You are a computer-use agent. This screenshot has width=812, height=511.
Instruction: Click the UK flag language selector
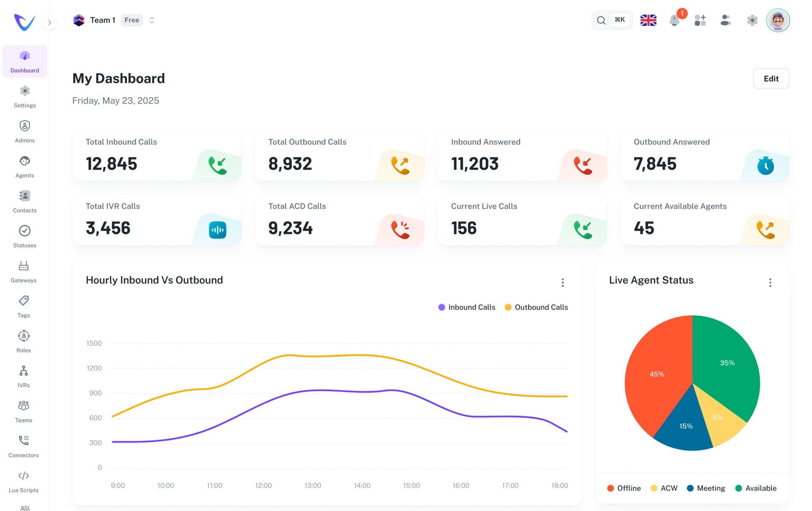pyautogui.click(x=648, y=20)
